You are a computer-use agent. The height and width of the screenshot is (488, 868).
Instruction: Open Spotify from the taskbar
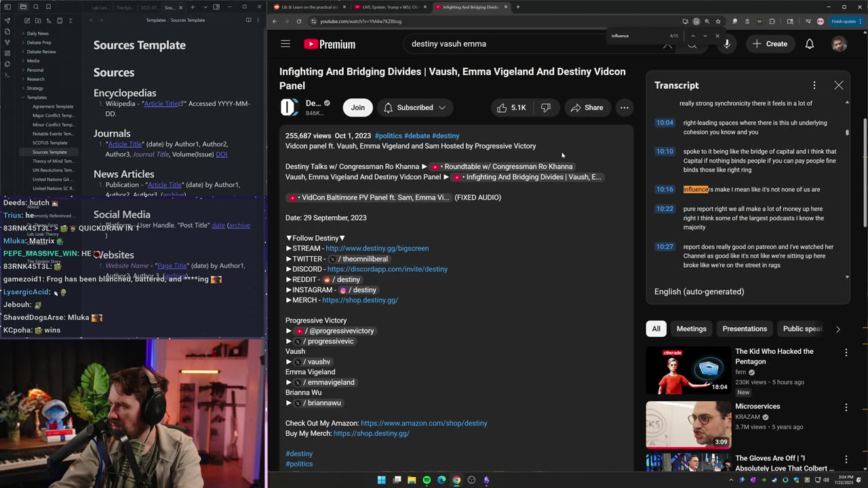(427, 480)
